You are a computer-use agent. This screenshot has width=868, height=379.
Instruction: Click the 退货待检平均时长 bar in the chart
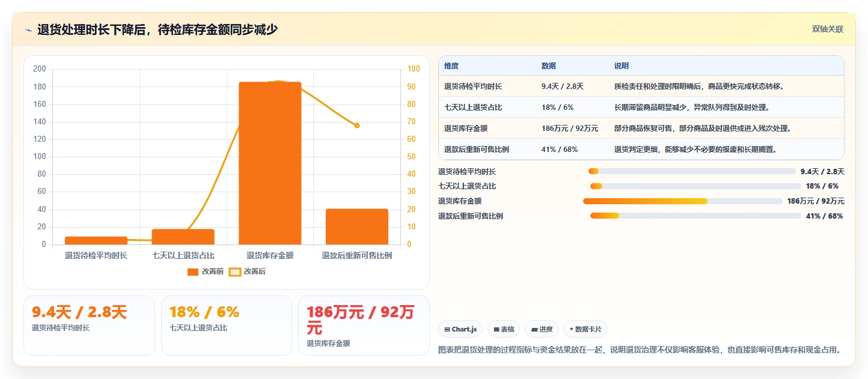pyautogui.click(x=96, y=240)
